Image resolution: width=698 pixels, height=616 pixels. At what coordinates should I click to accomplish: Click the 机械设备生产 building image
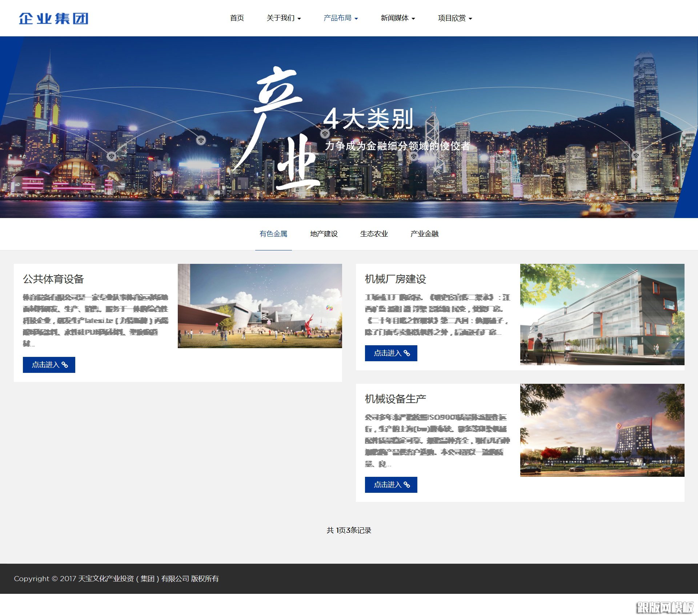tap(602, 431)
